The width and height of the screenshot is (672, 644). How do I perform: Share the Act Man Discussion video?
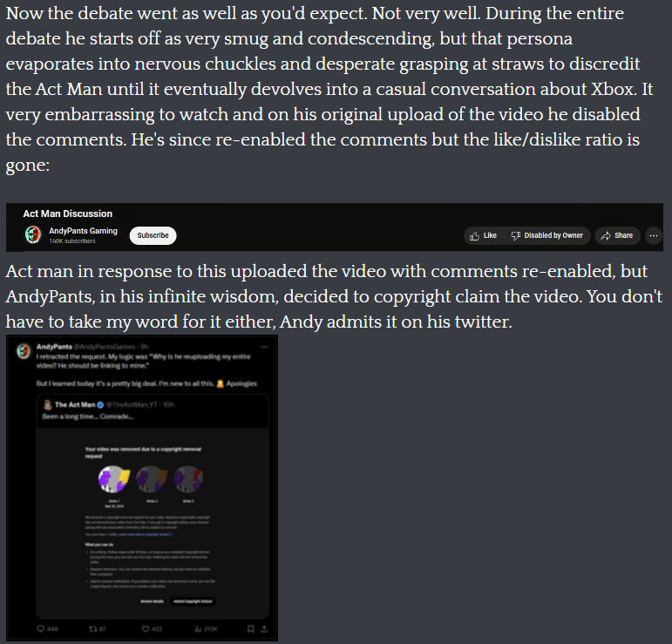click(617, 235)
